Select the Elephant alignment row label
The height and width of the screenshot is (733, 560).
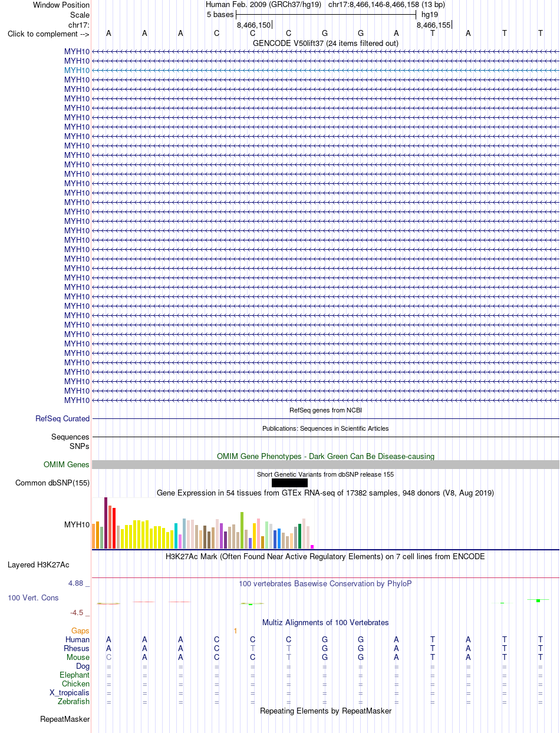click(75, 675)
